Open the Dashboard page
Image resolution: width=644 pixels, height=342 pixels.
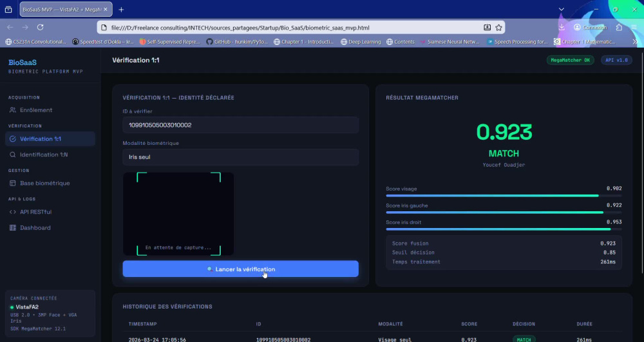click(50, 228)
